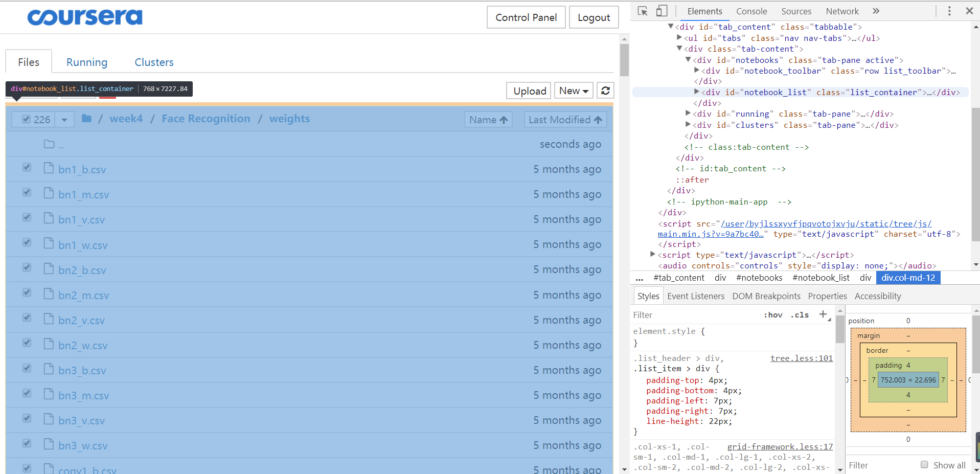The height and width of the screenshot is (474, 980).
Task: Open the Sources tab in DevTools
Action: (796, 11)
